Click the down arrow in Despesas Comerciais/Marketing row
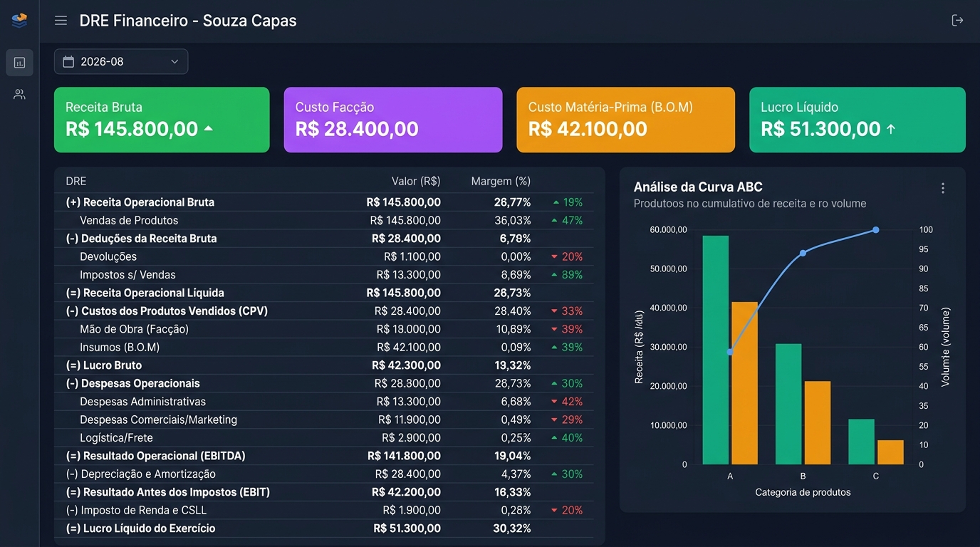Screen dimensions: 980x547 (x=554, y=420)
